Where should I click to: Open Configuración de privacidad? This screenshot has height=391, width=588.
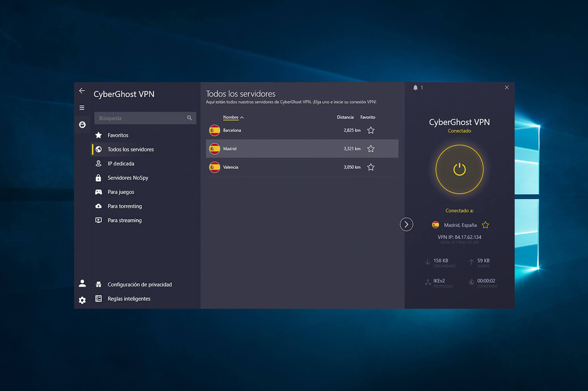(140, 285)
